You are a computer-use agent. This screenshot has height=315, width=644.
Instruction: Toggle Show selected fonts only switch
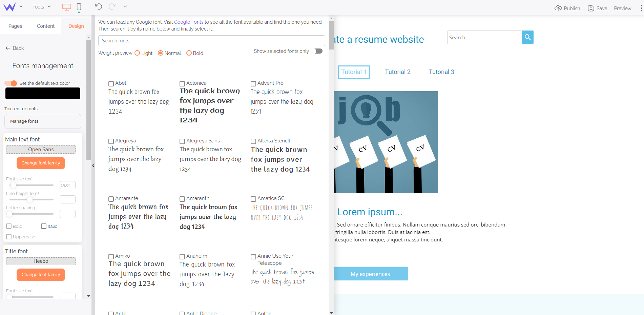[319, 51]
